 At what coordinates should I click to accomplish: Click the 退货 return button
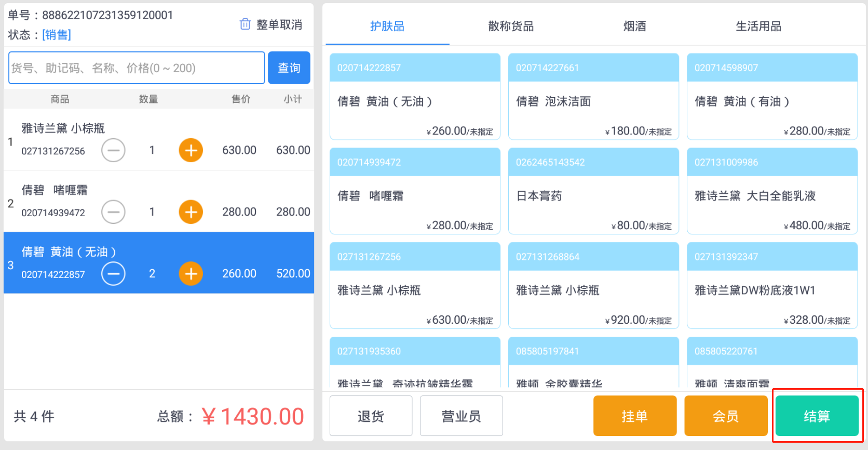(x=371, y=416)
